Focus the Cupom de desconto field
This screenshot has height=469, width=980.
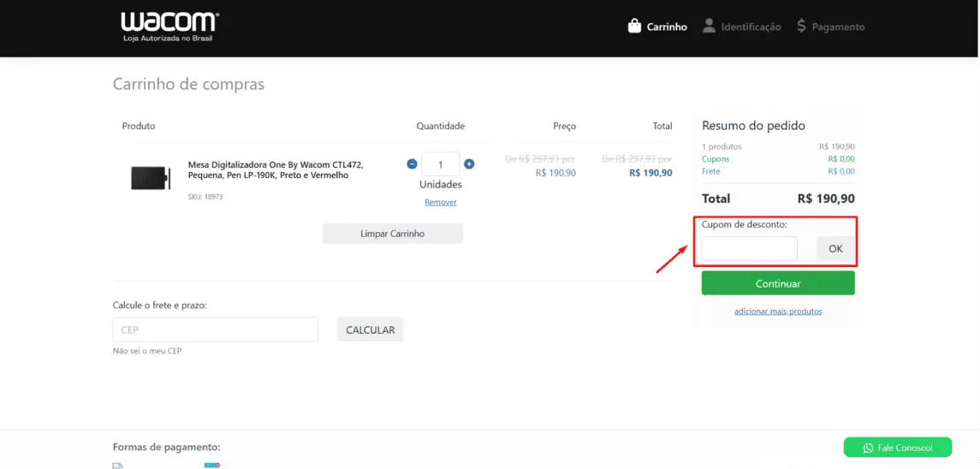[x=750, y=248]
